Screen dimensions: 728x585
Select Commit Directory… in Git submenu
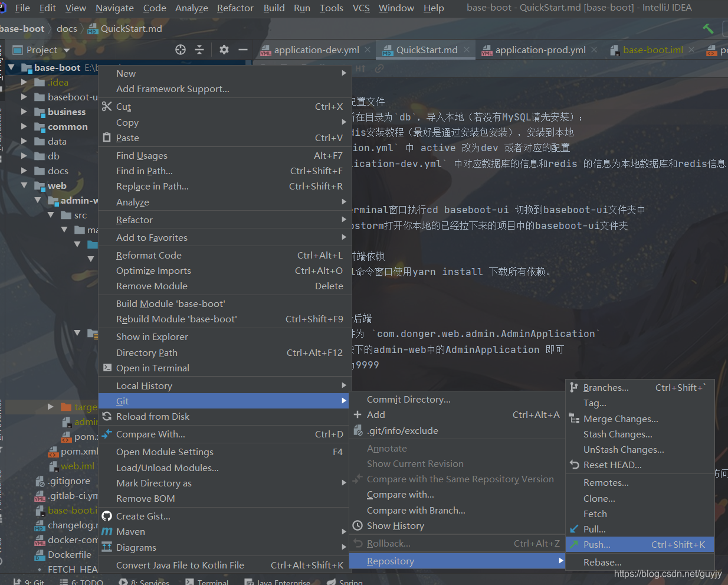point(457,400)
